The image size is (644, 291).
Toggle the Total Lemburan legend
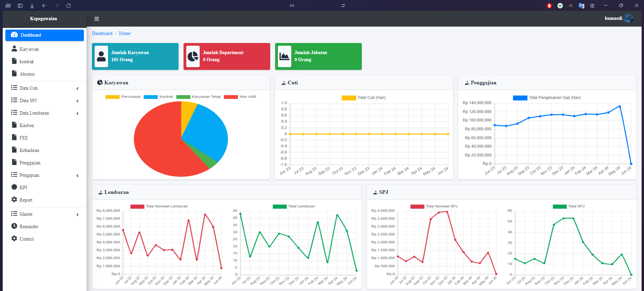click(x=294, y=206)
